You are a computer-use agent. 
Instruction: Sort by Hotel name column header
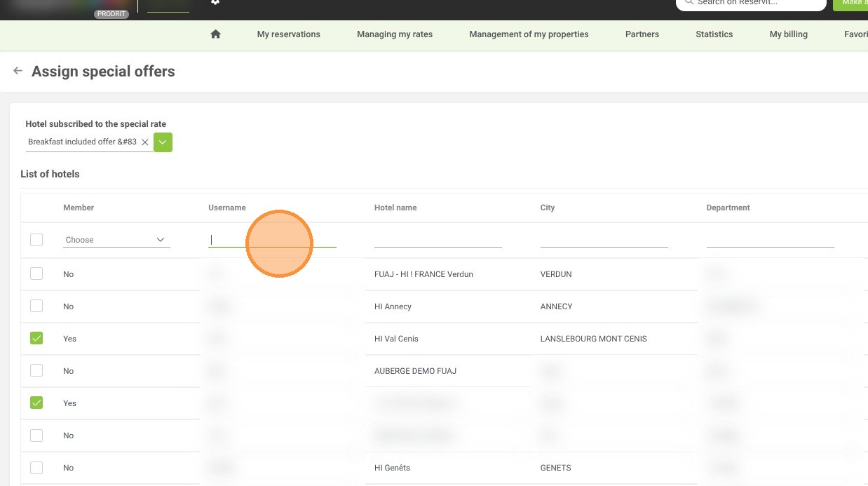point(395,208)
